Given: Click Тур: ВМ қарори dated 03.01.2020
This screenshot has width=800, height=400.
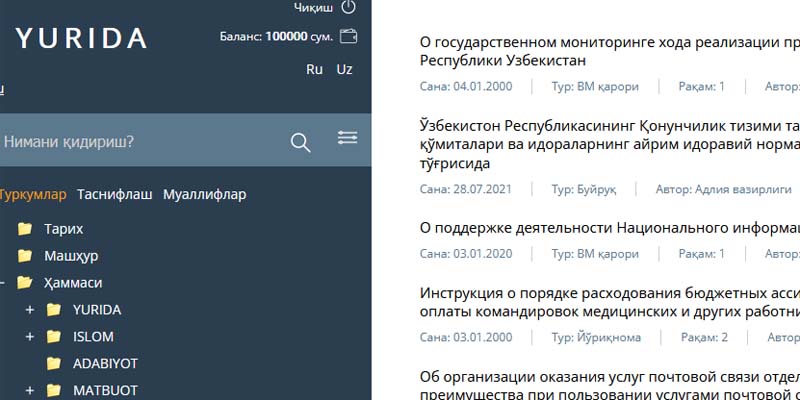Looking at the screenshot, I should tap(595, 254).
